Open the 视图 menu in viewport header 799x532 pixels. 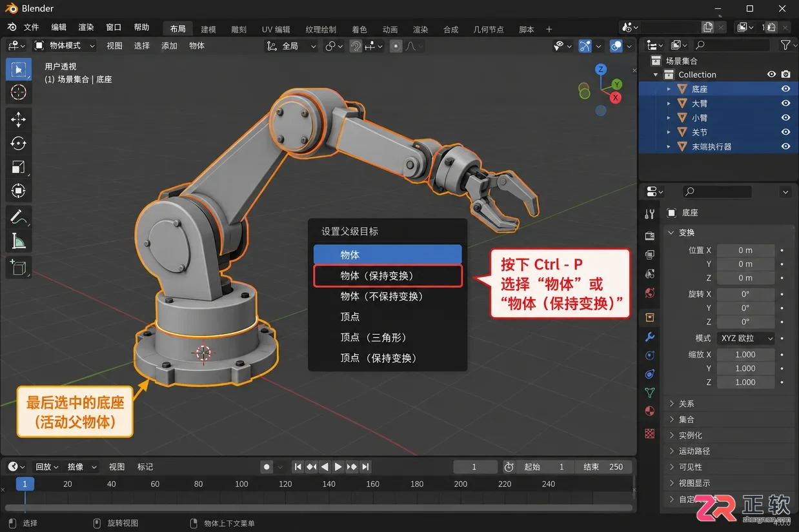(x=114, y=46)
